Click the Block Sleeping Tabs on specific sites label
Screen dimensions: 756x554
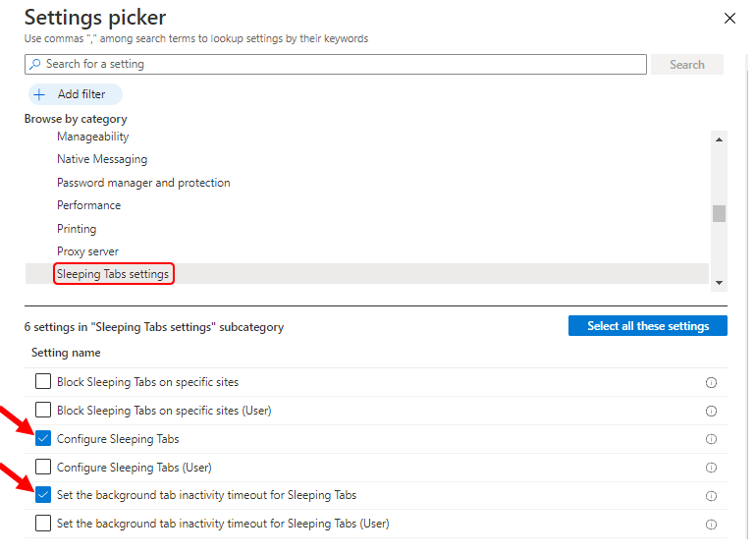[x=147, y=382]
